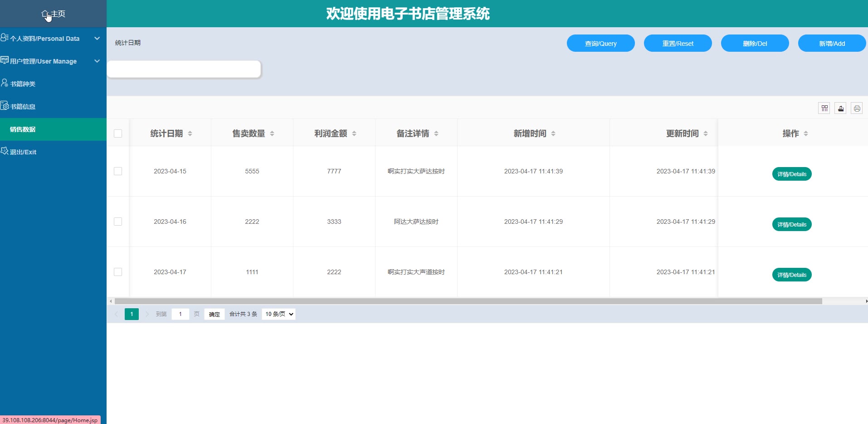
Task: Click the print table icon
Action: click(x=857, y=108)
